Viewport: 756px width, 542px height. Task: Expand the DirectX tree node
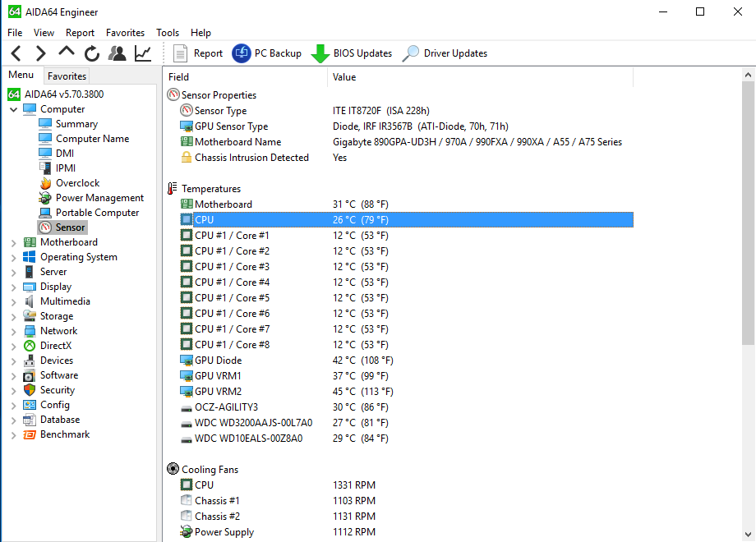13,347
